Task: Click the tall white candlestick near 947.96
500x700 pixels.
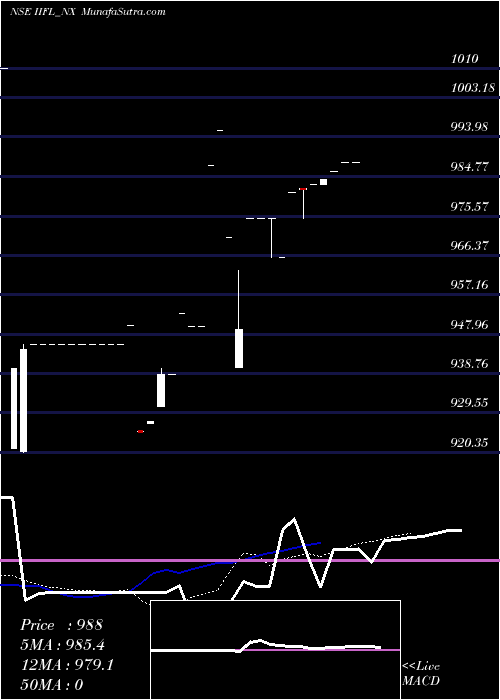Action: pos(239,348)
